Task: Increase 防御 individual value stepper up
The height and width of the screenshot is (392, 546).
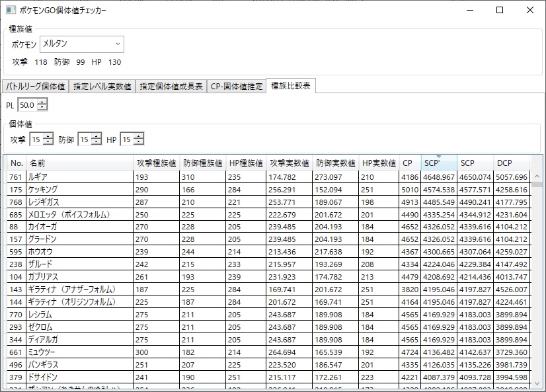Action: pyautogui.click(x=96, y=136)
